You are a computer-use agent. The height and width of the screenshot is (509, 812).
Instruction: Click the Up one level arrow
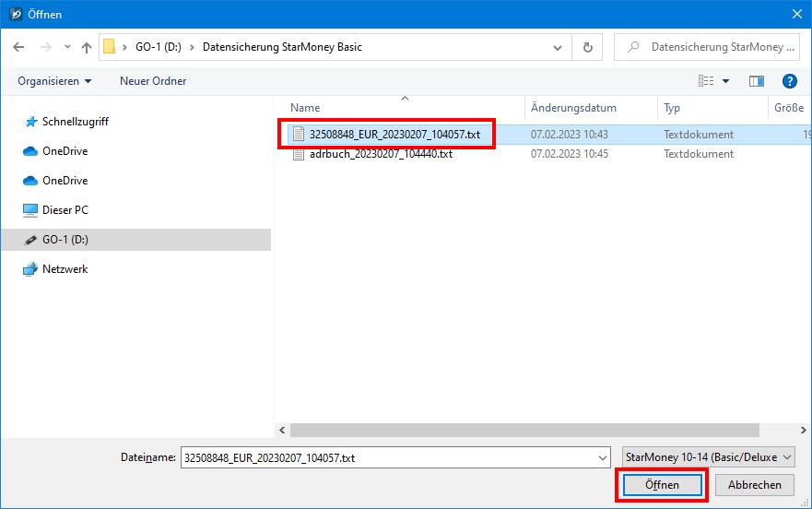[x=87, y=47]
